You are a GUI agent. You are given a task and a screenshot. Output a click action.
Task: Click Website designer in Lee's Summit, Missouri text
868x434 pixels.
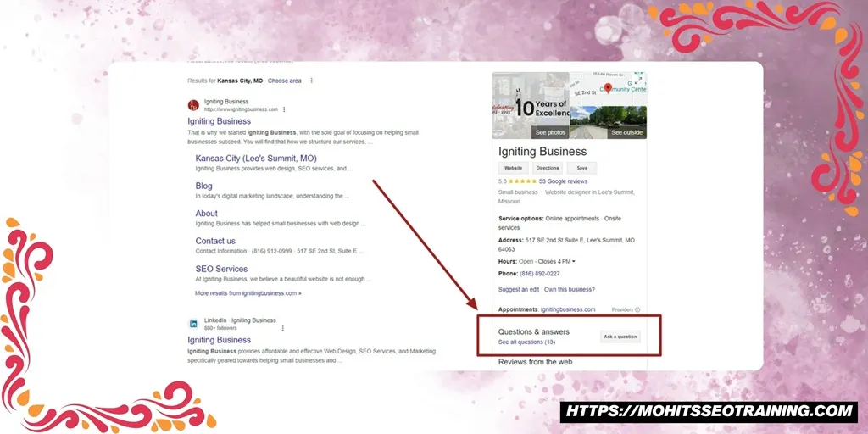(566, 197)
